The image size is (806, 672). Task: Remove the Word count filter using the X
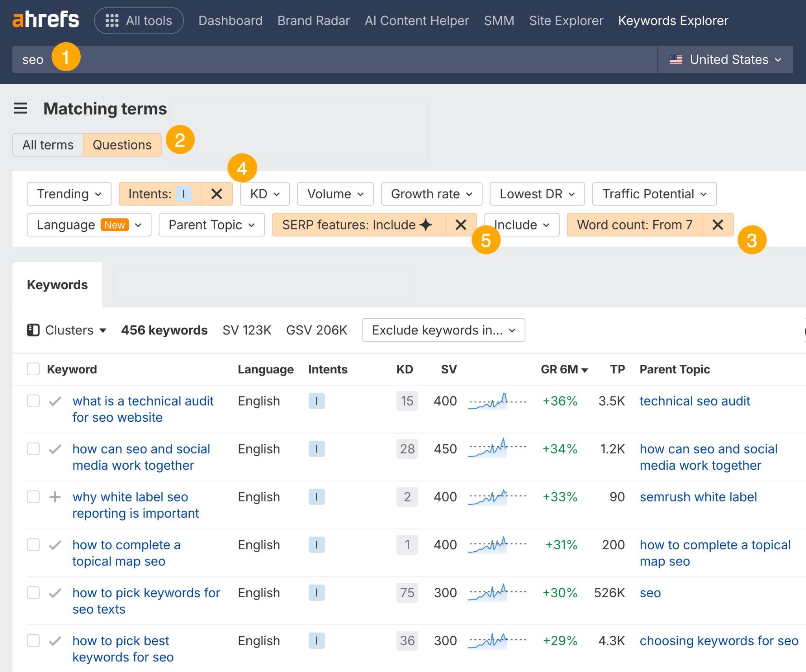718,225
